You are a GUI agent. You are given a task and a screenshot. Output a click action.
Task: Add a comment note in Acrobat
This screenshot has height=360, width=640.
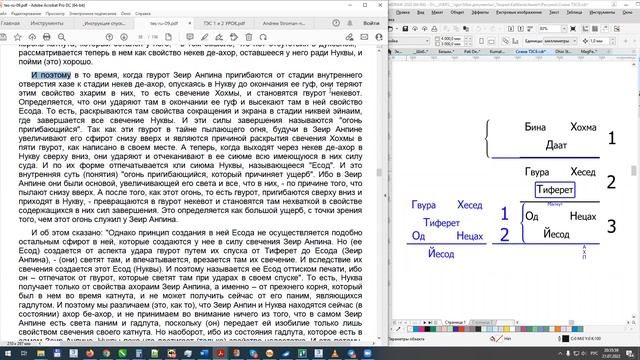[x=190, y=37]
